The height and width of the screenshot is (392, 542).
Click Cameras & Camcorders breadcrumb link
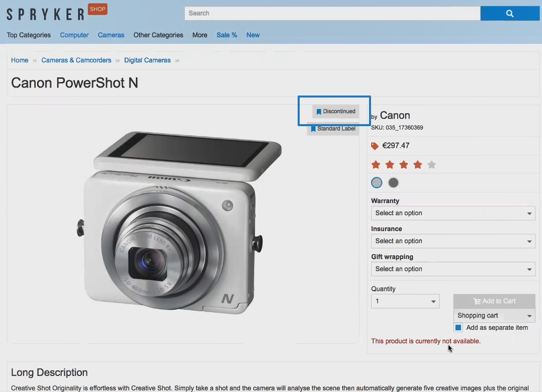click(76, 60)
